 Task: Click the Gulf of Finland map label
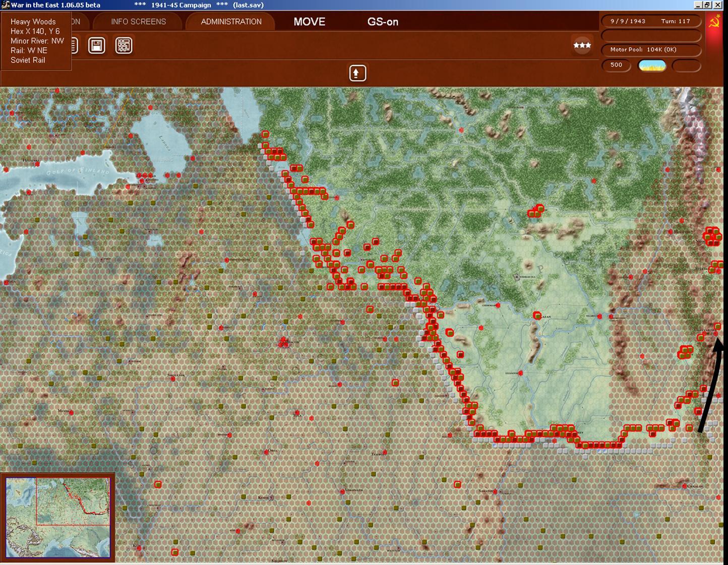[78, 172]
